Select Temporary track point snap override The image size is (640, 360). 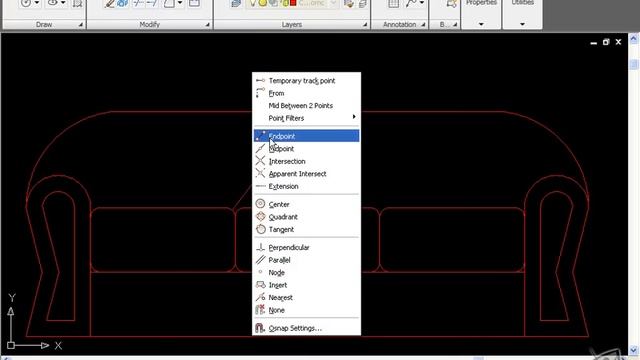click(306, 81)
